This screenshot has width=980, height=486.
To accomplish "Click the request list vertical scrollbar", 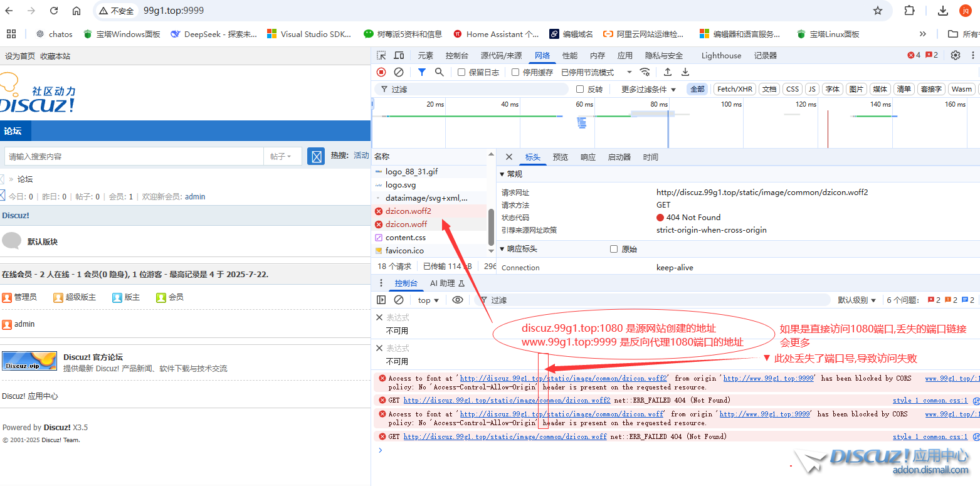I will pyautogui.click(x=491, y=227).
